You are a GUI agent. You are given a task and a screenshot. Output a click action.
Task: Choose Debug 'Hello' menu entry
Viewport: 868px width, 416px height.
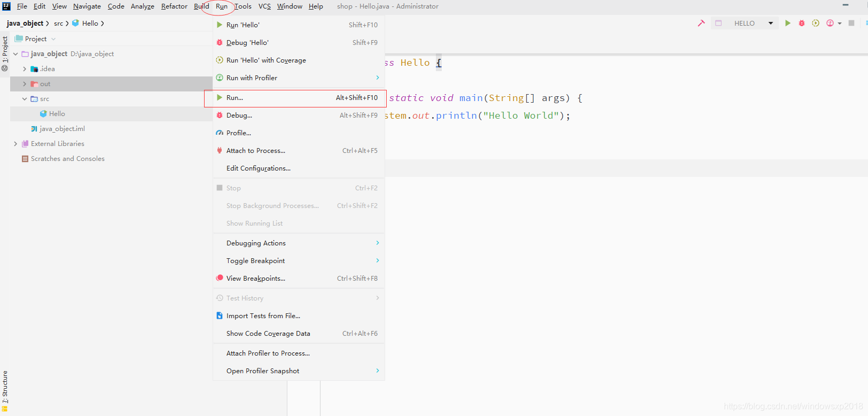(x=299, y=43)
